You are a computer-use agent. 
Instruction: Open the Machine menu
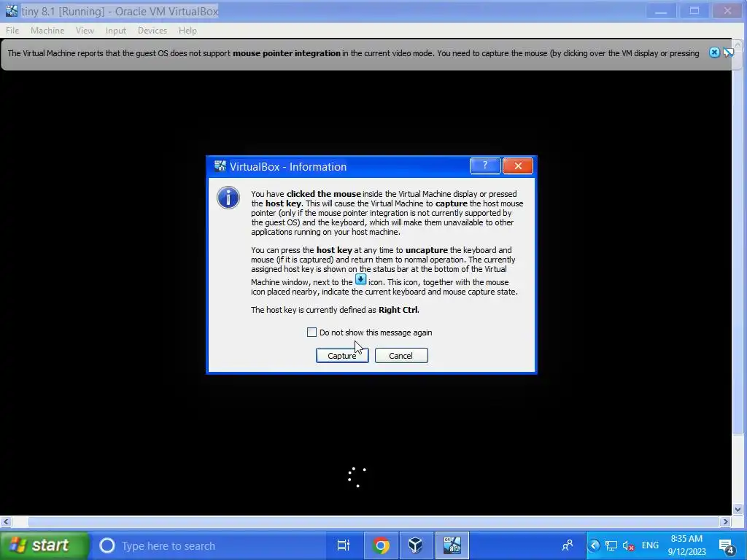coord(47,31)
